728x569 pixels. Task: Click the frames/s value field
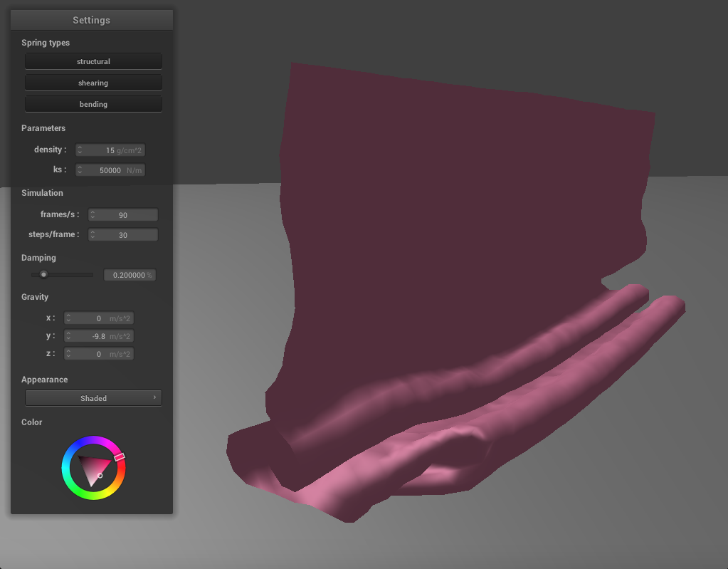(126, 215)
